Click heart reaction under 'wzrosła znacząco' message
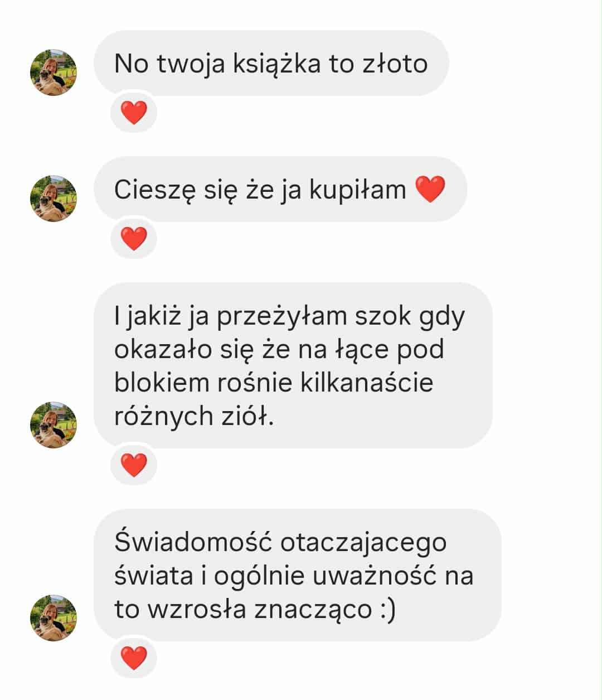This screenshot has height=700, width=602. (x=134, y=658)
